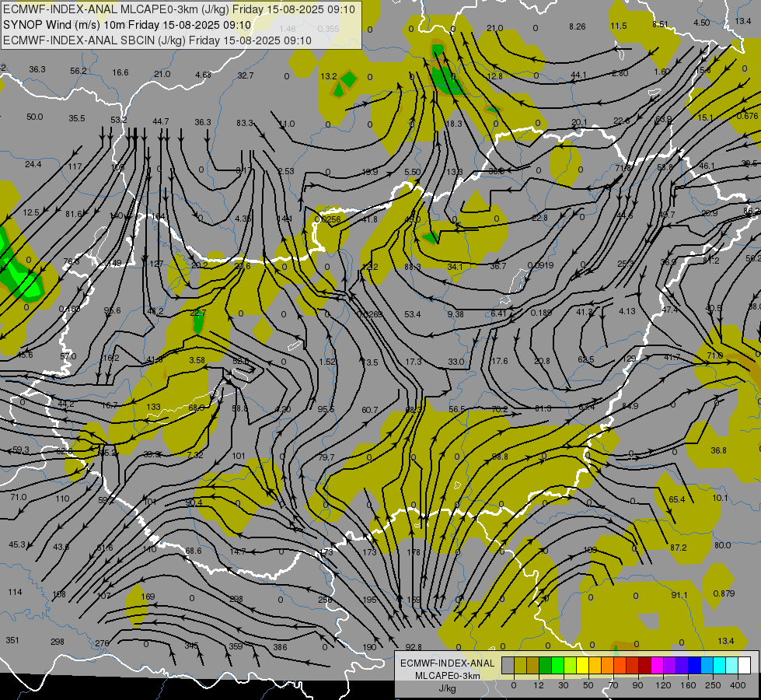This screenshot has width=761, height=700.
Task: Click the map value 190
Action: click(x=369, y=647)
